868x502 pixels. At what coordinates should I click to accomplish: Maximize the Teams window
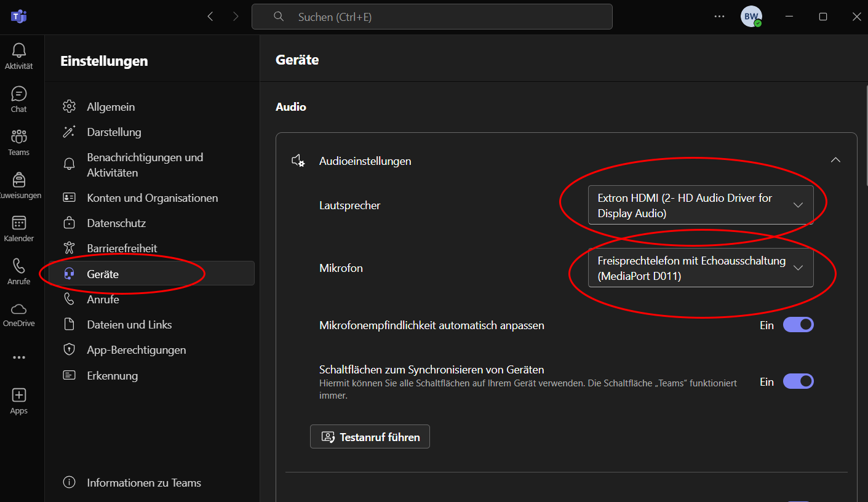point(823,17)
